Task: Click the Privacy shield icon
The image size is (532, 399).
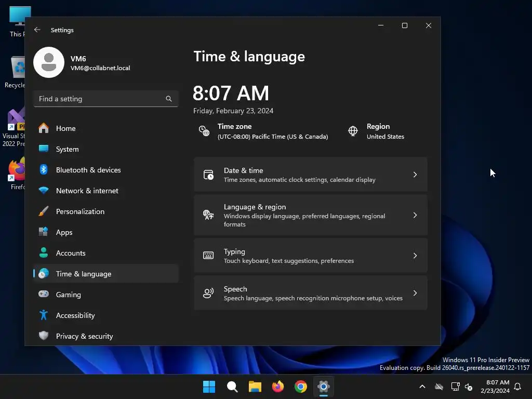Action: click(44, 336)
